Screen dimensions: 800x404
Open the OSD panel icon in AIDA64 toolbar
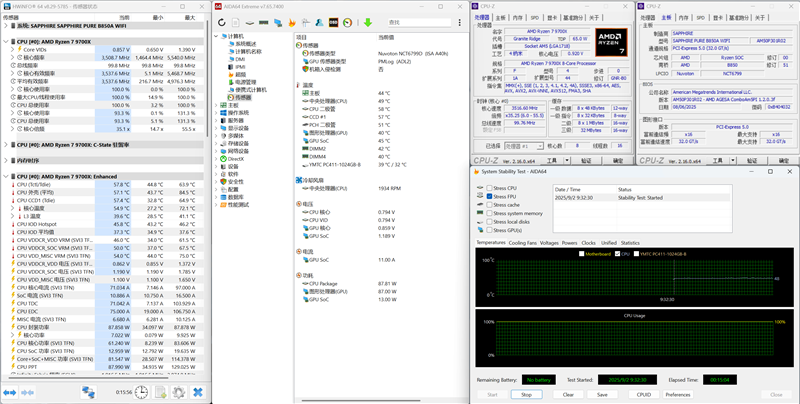pos(333,22)
